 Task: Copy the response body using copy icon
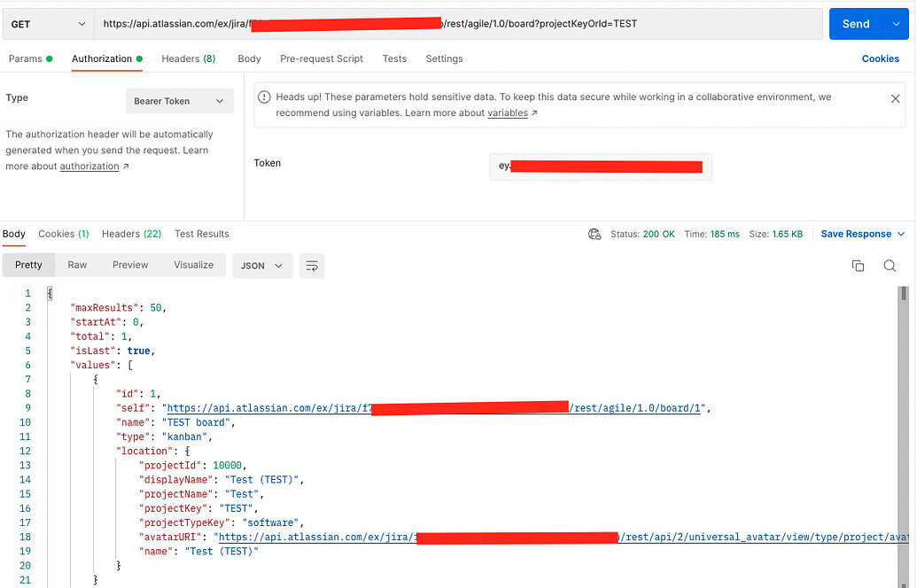pos(857,265)
